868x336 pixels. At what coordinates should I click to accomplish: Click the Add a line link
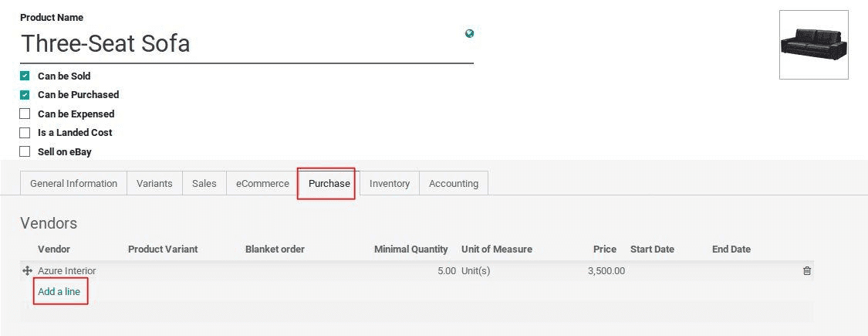click(x=59, y=292)
